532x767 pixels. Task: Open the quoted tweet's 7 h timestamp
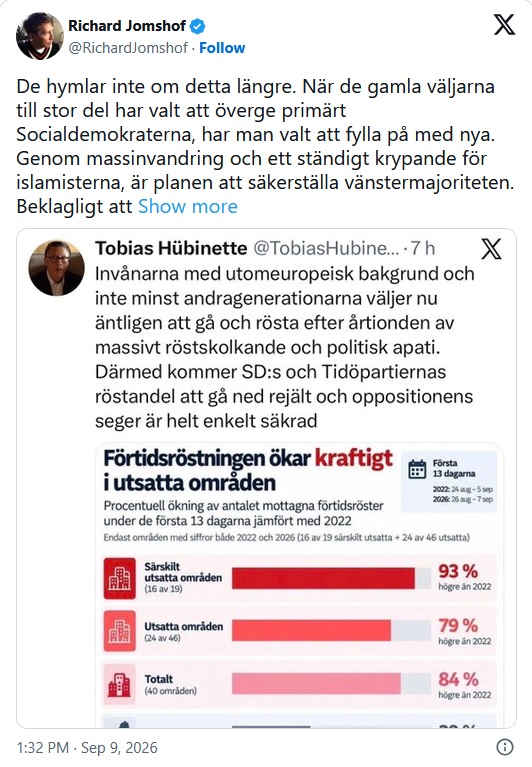click(423, 248)
